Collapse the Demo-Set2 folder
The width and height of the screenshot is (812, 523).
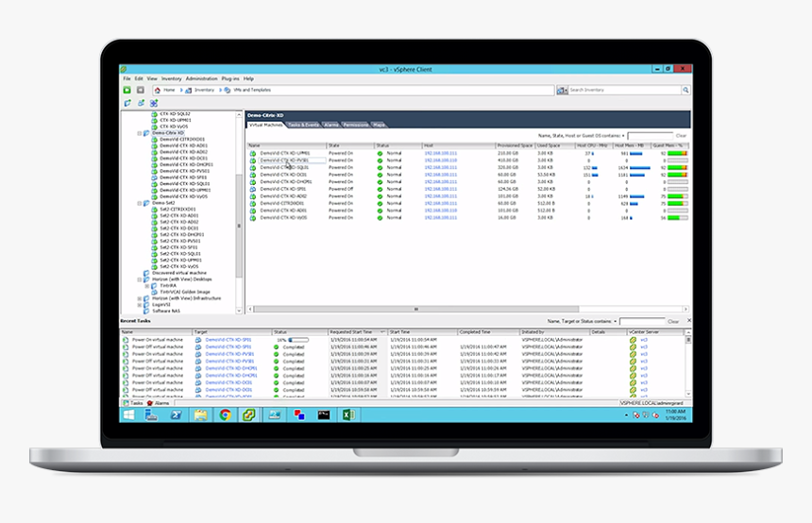click(140, 203)
